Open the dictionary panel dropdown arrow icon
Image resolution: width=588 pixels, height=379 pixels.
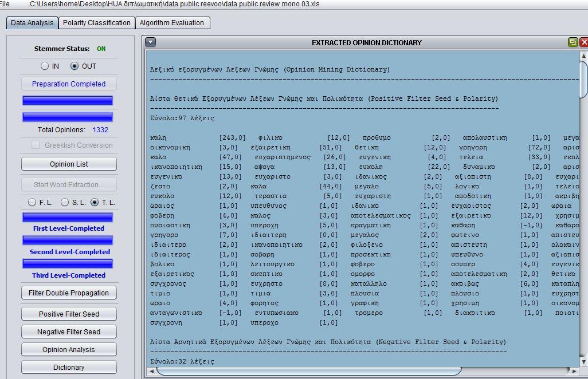pos(150,42)
